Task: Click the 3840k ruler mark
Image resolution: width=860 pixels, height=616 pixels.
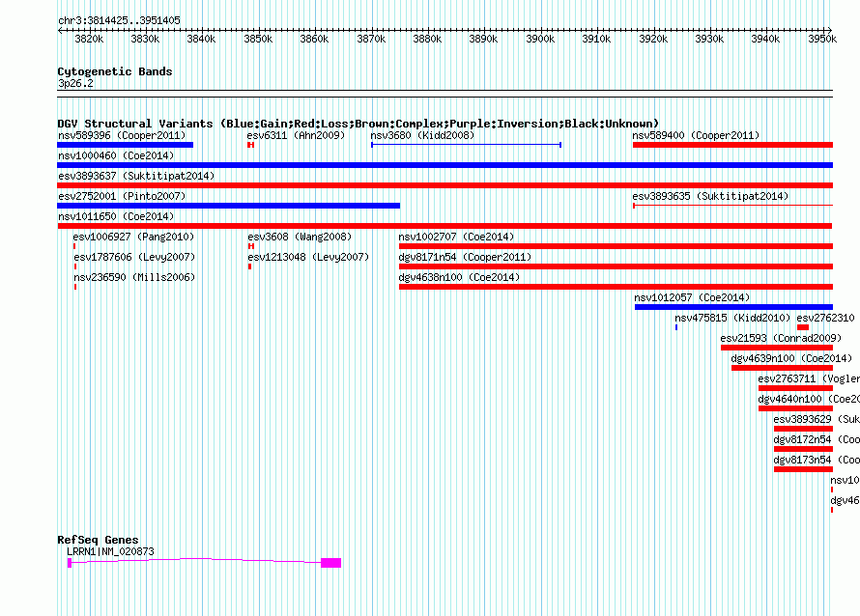Action: 201,39
